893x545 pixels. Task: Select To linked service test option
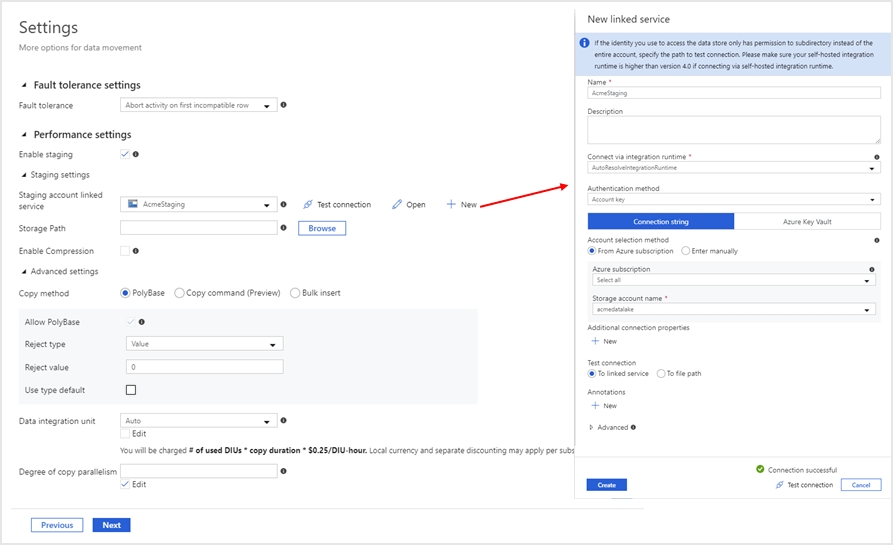tap(592, 374)
